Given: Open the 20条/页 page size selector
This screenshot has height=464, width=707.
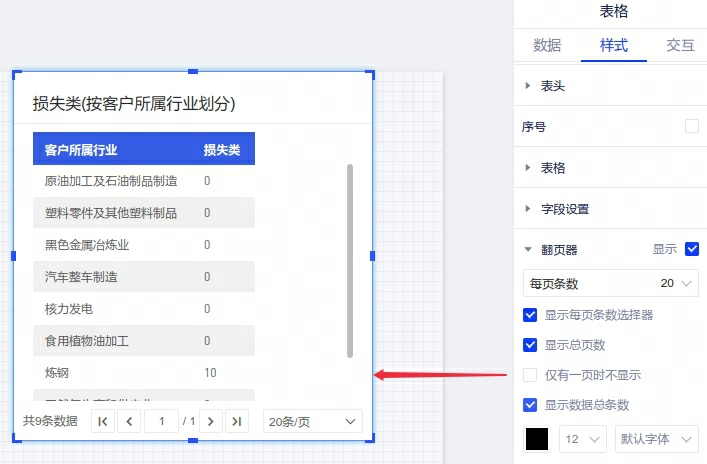Looking at the screenshot, I should 312,422.
